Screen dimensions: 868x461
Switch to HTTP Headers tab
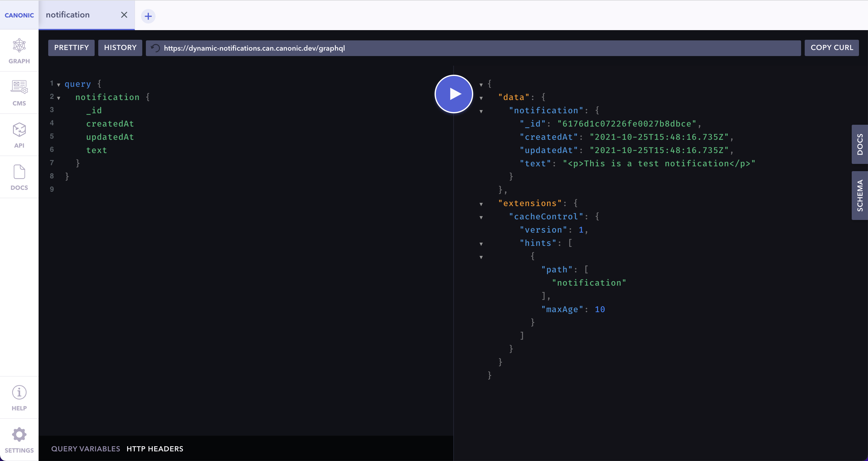(x=155, y=449)
